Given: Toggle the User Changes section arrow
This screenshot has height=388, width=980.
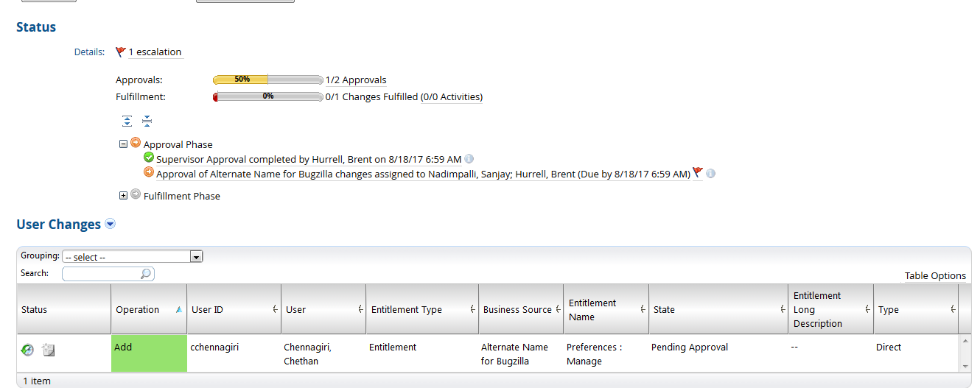Looking at the screenshot, I should coord(111,224).
